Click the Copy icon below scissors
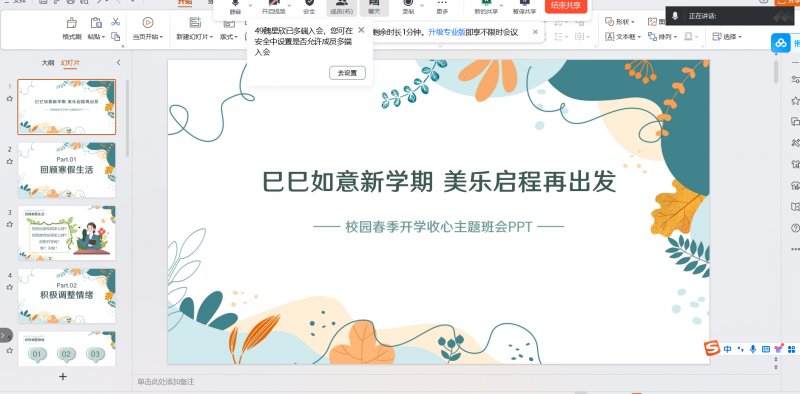This screenshot has height=394, width=800. pos(116,36)
